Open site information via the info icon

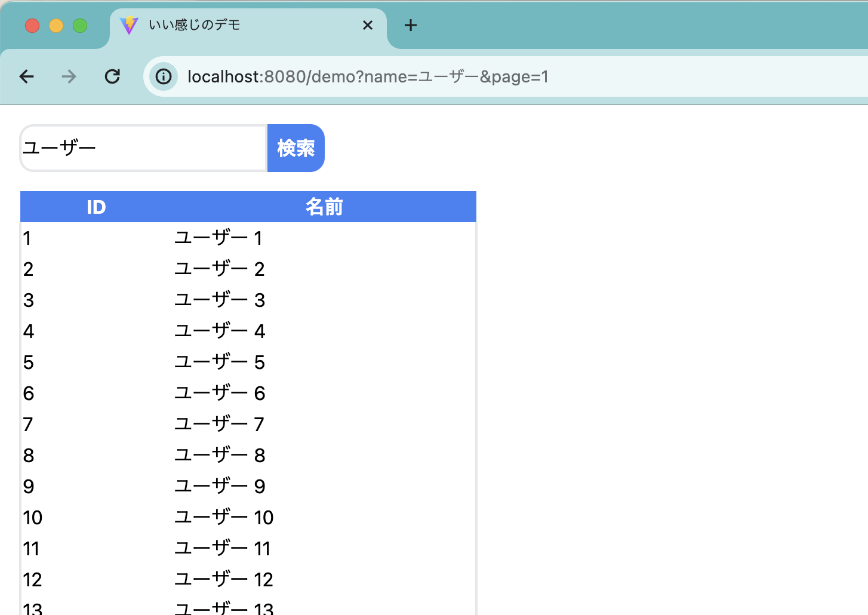click(x=163, y=76)
